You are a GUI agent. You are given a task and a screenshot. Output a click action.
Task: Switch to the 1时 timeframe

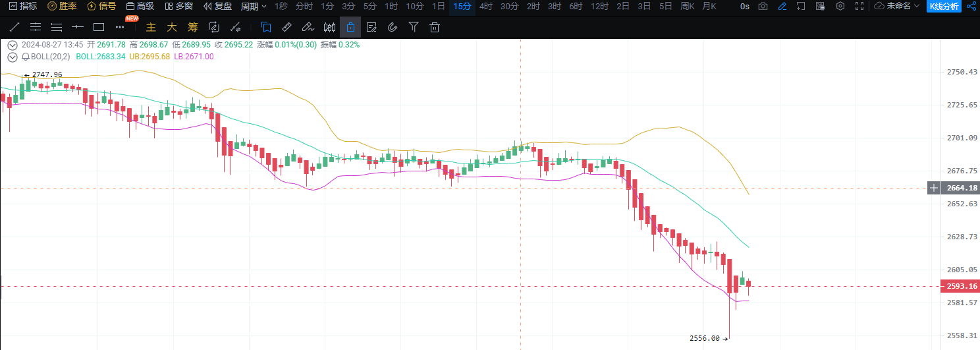pos(391,7)
